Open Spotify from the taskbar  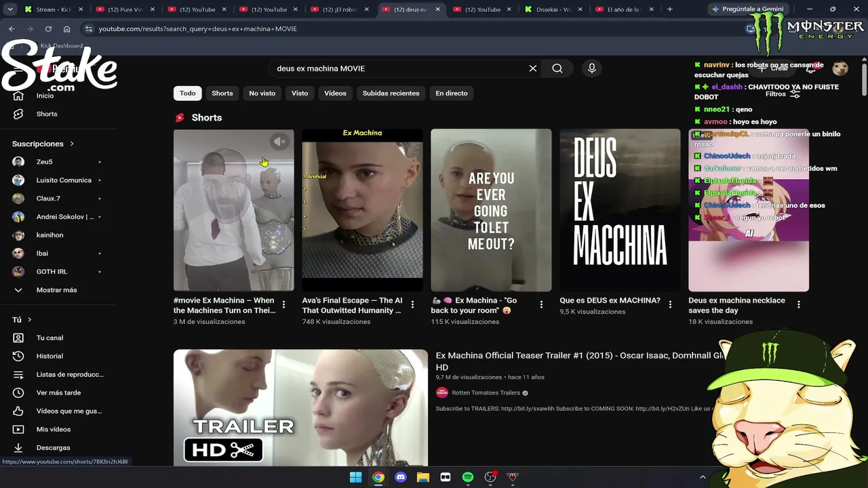point(468,477)
